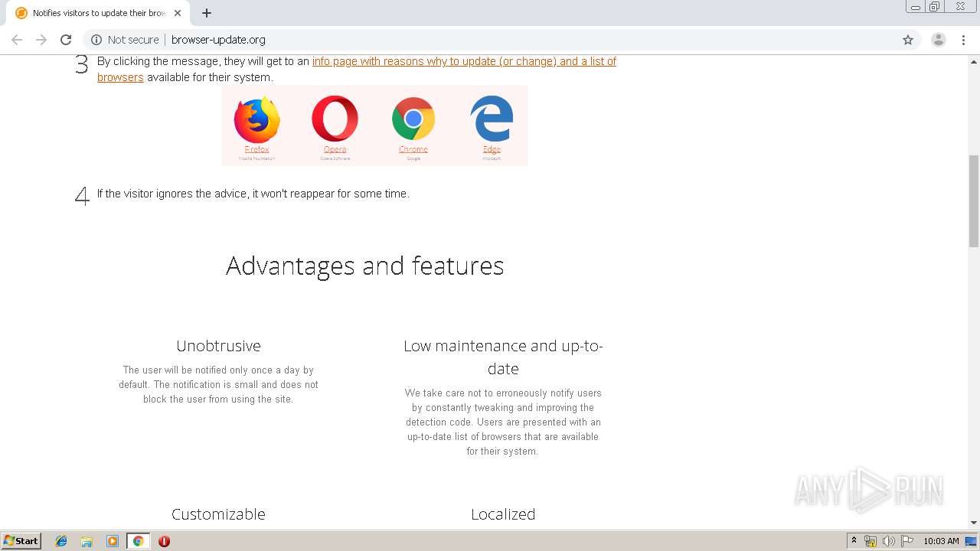Click the scrollbar down arrow
Image resolution: width=980 pixels, height=551 pixels.
[974, 523]
